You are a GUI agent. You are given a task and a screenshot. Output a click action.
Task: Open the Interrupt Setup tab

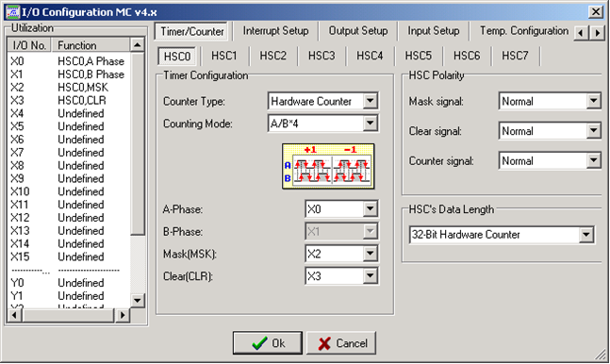coord(275,31)
